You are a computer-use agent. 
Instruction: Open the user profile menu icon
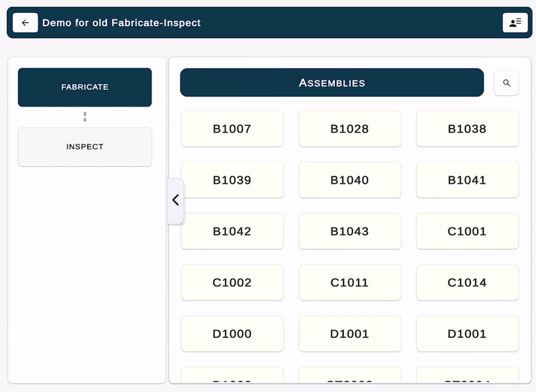(515, 23)
